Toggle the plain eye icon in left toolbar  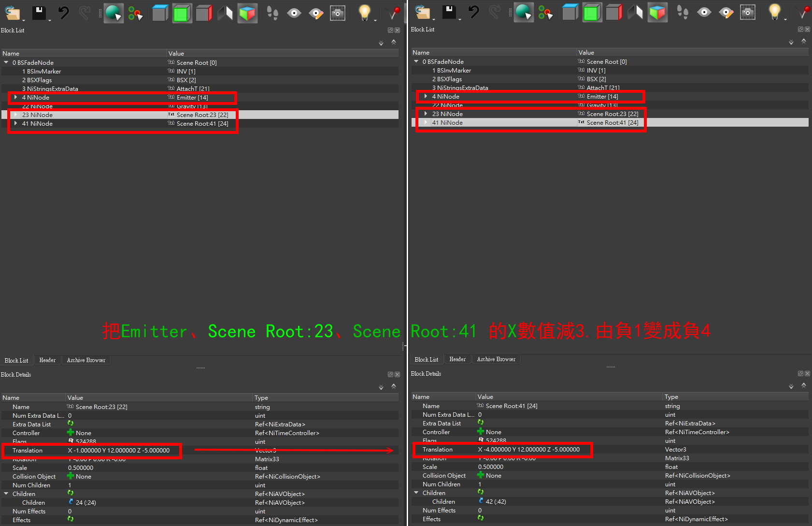click(294, 13)
